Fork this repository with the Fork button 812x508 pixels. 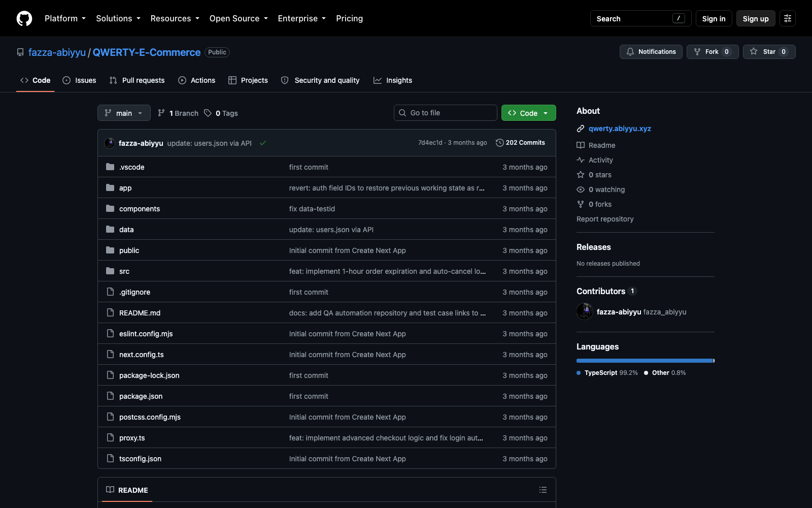713,52
